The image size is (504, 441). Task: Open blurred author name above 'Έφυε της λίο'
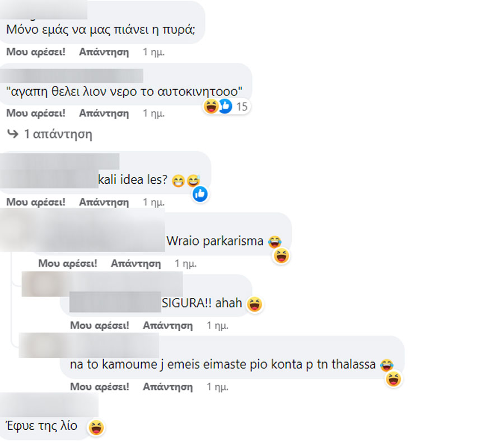coord(49,405)
